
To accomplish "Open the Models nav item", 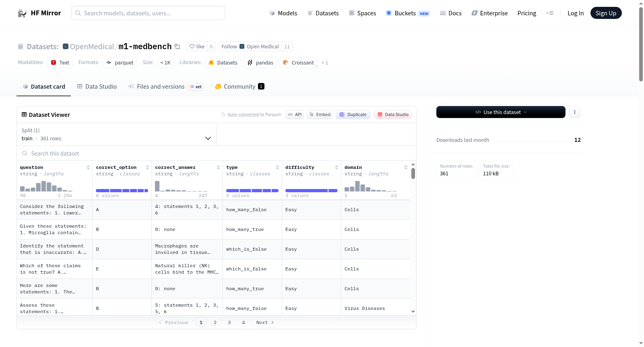I will tap(283, 13).
